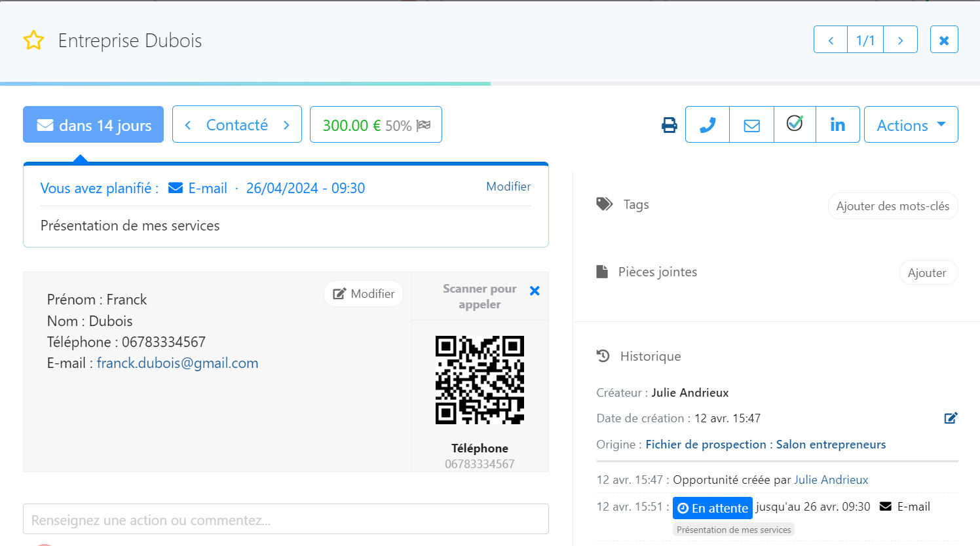Image resolution: width=980 pixels, height=546 pixels.
Task: Open the Contacté status step
Action: (x=237, y=124)
